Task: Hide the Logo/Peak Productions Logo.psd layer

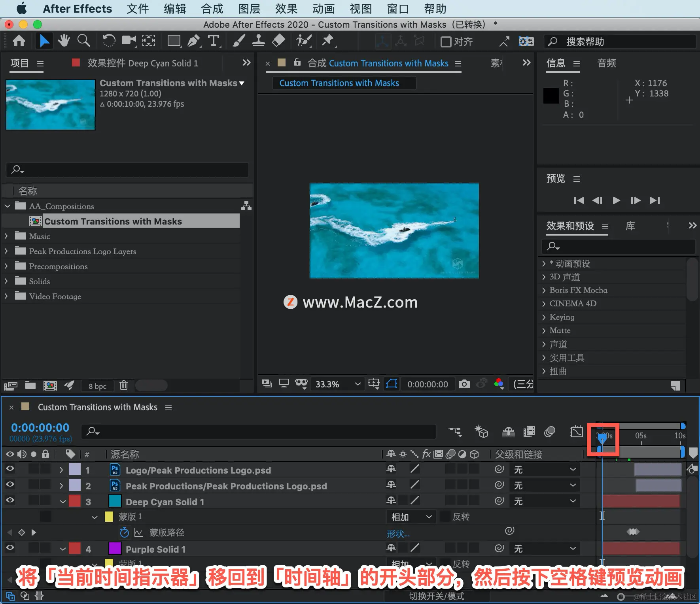Action: (10, 469)
